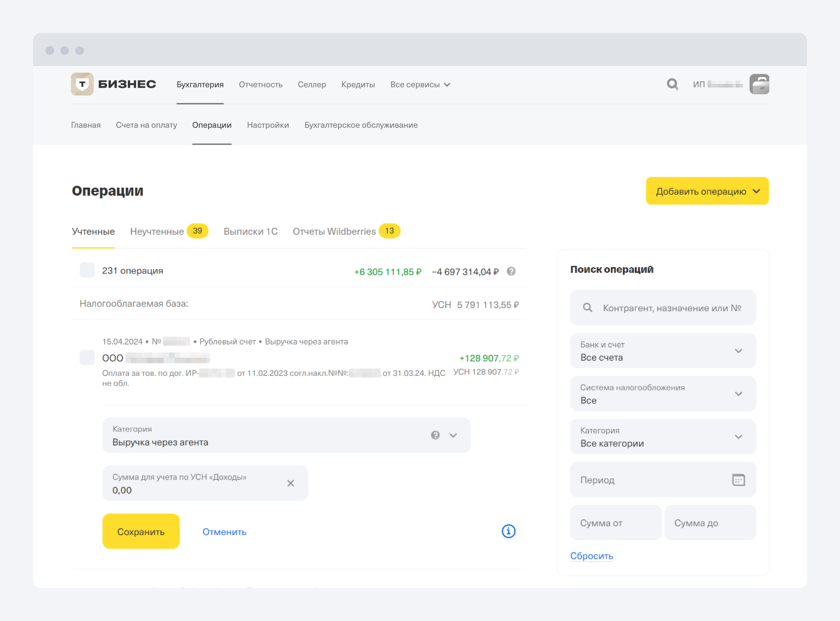
Task: Open Бухгалтерское обслуживание menu item
Action: [361, 125]
